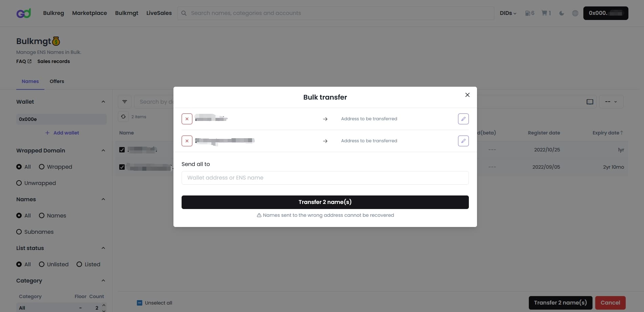This screenshot has height=312, width=644.
Task: Switch to the Offers tab
Action: click(x=57, y=81)
